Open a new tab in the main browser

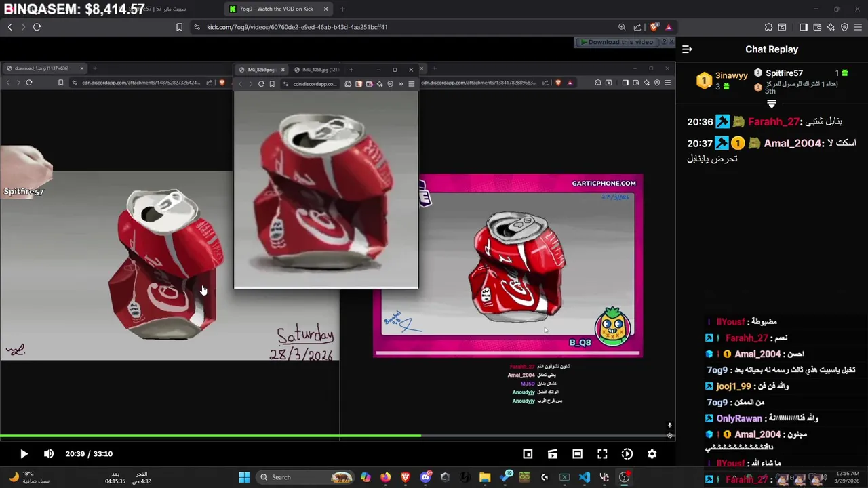(x=342, y=9)
